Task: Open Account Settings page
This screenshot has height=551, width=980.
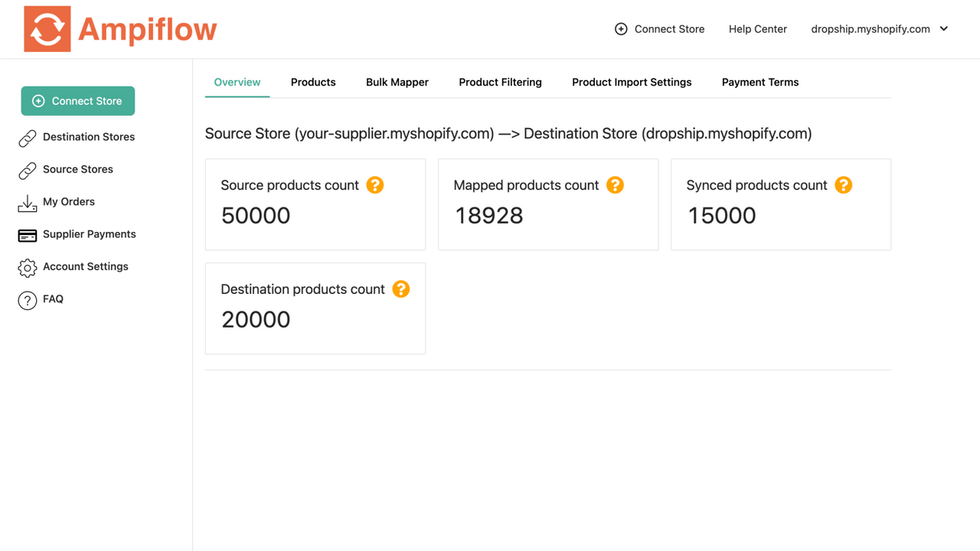Action: point(86,266)
